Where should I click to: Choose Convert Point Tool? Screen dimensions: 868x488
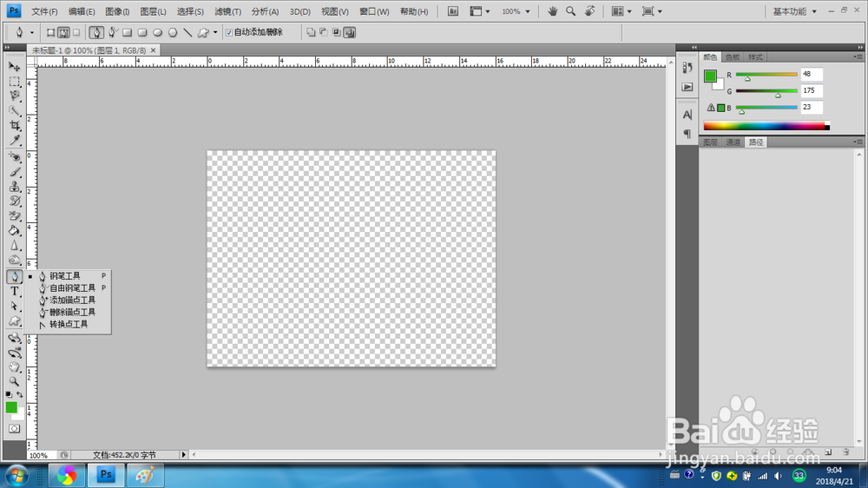(x=68, y=325)
